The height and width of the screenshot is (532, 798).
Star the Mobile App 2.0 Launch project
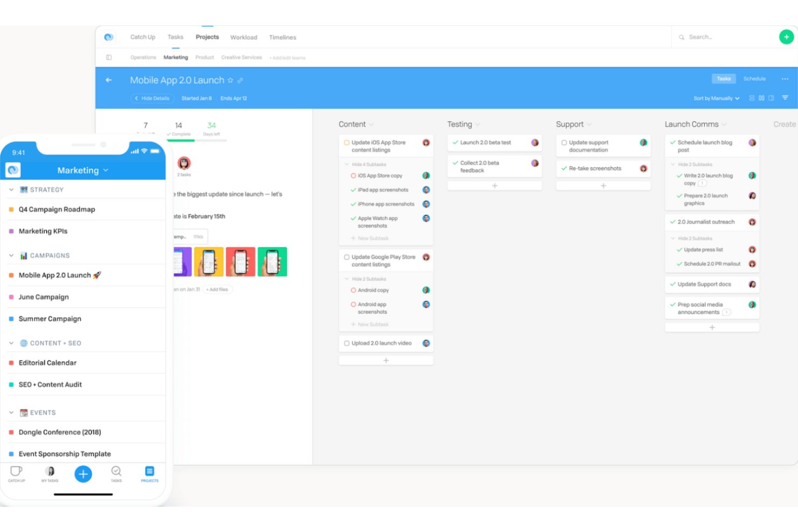point(231,80)
